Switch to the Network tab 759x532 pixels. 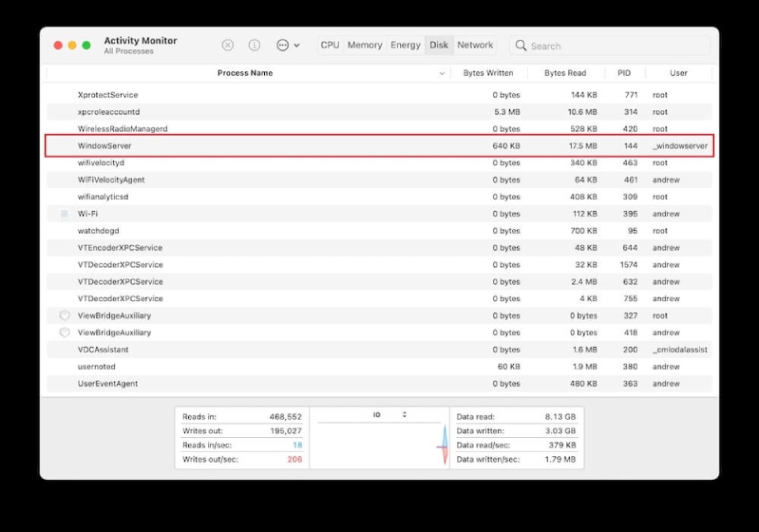click(475, 45)
